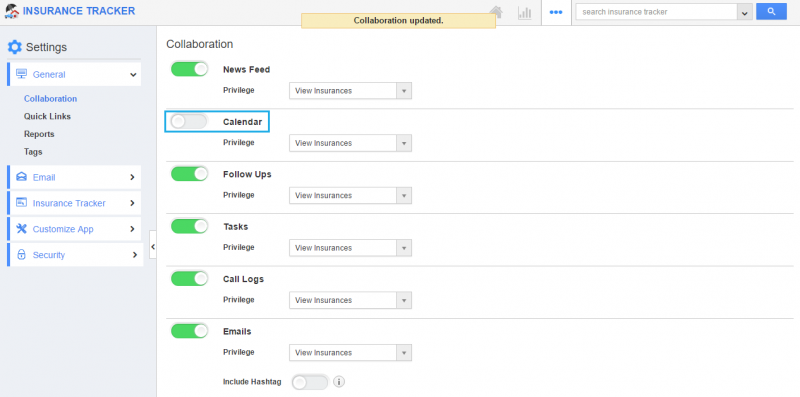
Task: Click the Insurance Tracker sidebar icon
Action: point(21,203)
